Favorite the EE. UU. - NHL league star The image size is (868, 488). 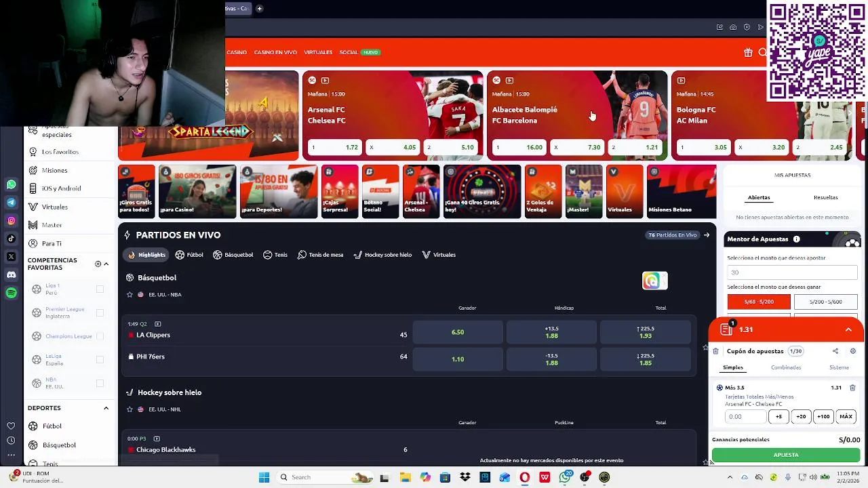tap(130, 409)
